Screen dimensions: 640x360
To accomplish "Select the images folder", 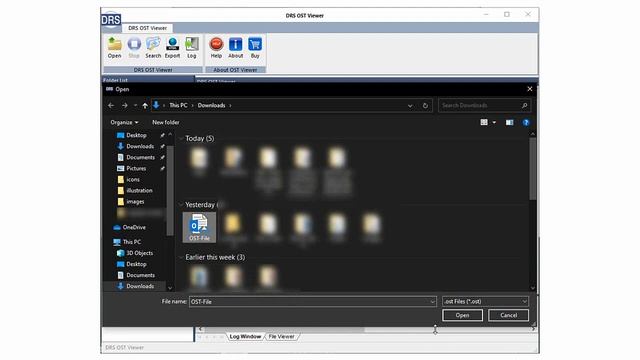I will (x=135, y=201).
